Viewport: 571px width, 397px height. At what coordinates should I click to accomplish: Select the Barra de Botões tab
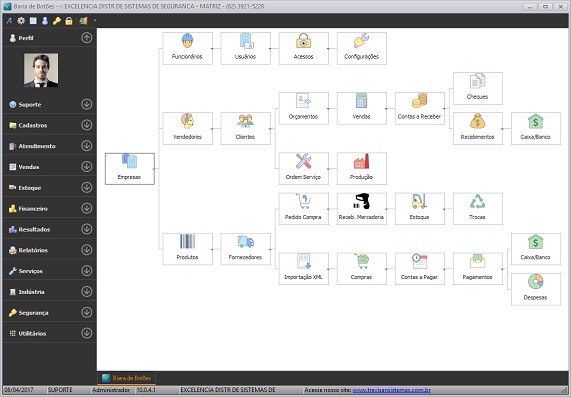pyautogui.click(x=126, y=378)
